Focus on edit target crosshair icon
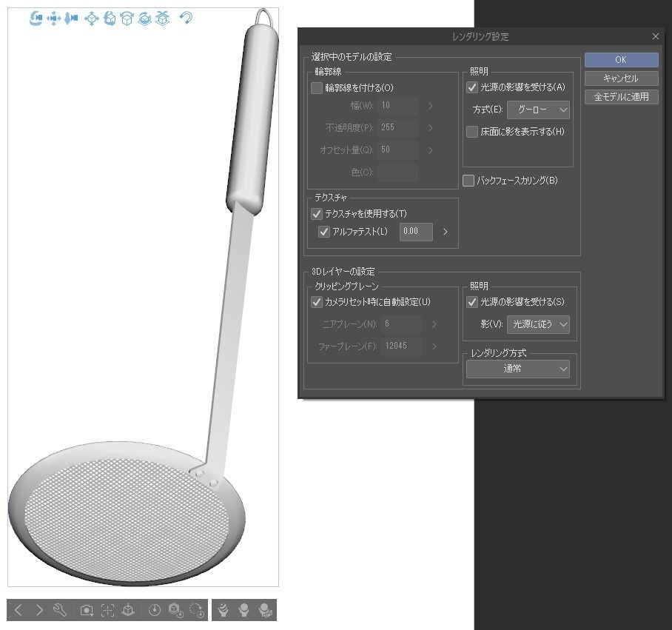Viewport: 672px width, 630px height. pos(107,610)
